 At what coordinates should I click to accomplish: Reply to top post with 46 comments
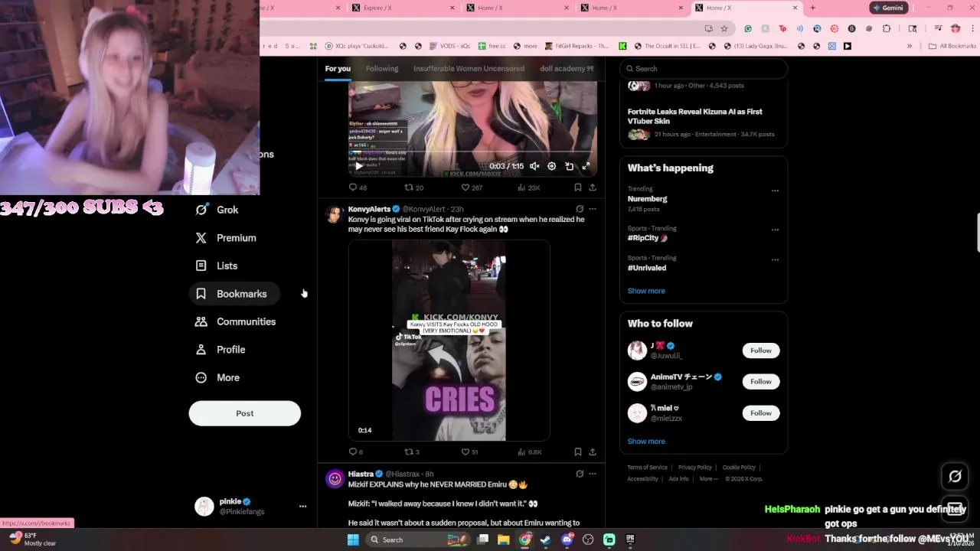coord(358,187)
